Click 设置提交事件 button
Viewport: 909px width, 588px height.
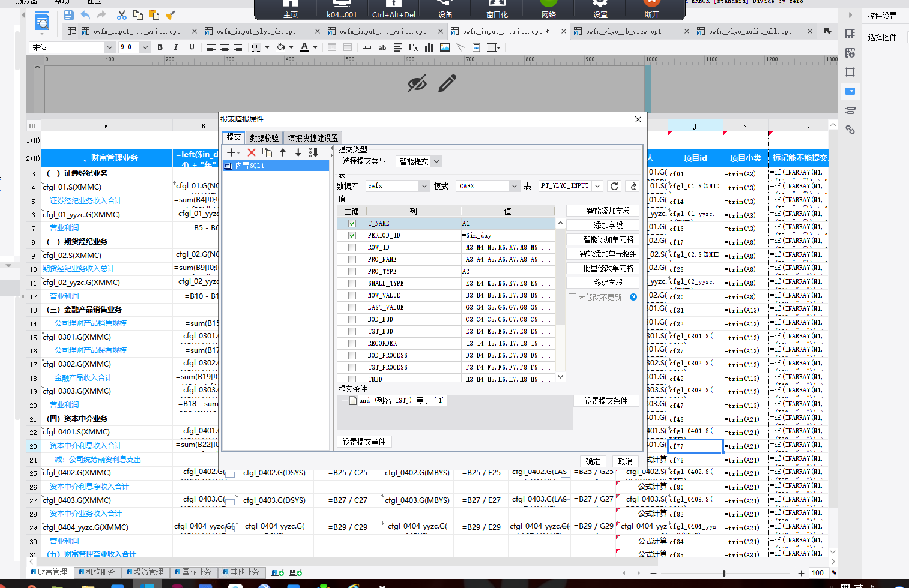pos(364,442)
